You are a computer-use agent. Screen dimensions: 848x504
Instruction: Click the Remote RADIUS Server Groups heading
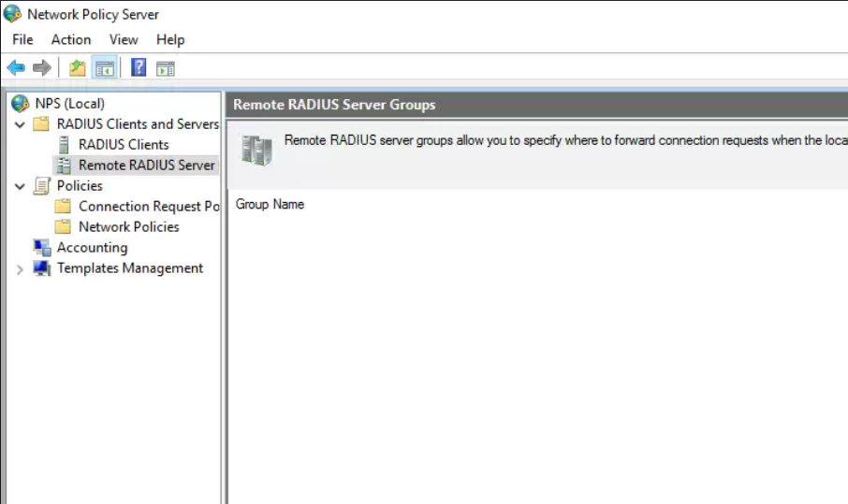click(x=334, y=104)
